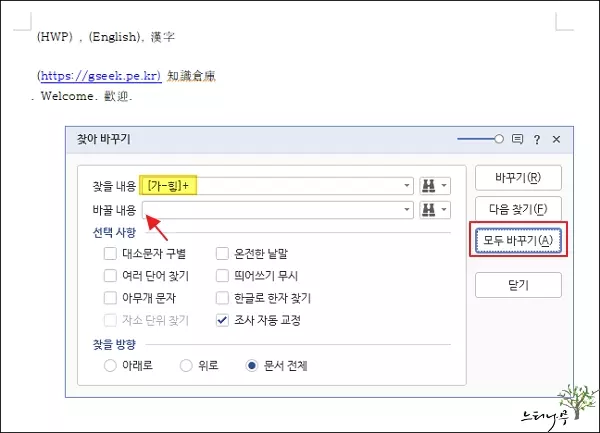Click the binoculars icon beside 찾을 내용
Viewport: 600px width, 433px height.
[x=429, y=186]
